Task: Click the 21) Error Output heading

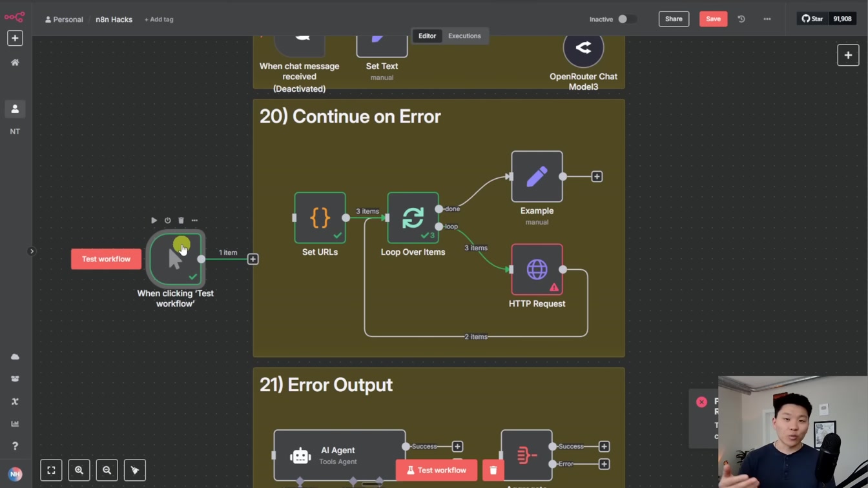Action: click(326, 385)
